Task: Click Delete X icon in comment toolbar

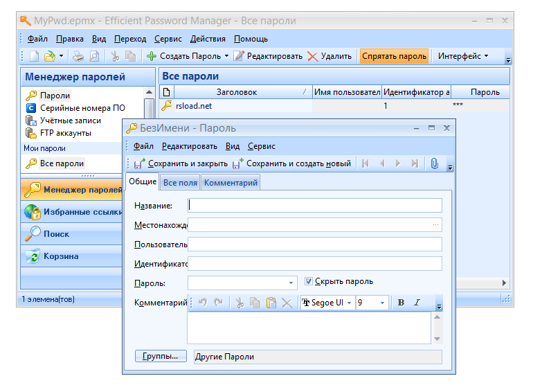Action: pos(287,303)
